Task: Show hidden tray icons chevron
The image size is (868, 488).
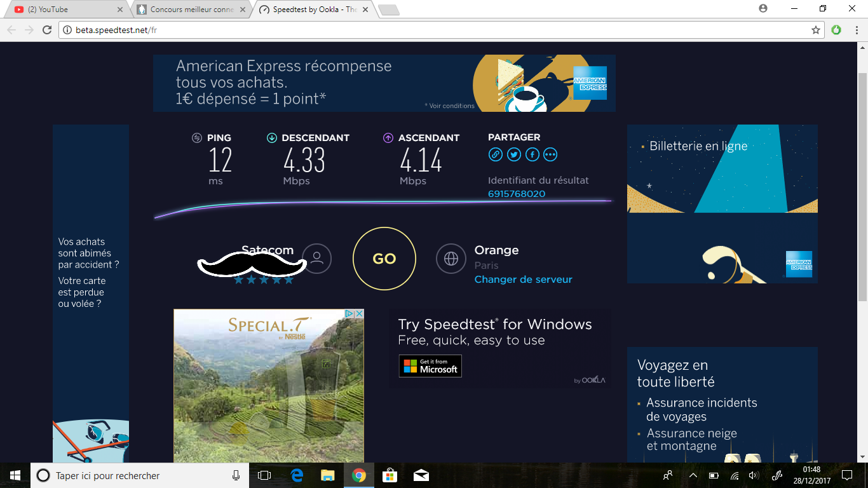Action: (x=693, y=475)
